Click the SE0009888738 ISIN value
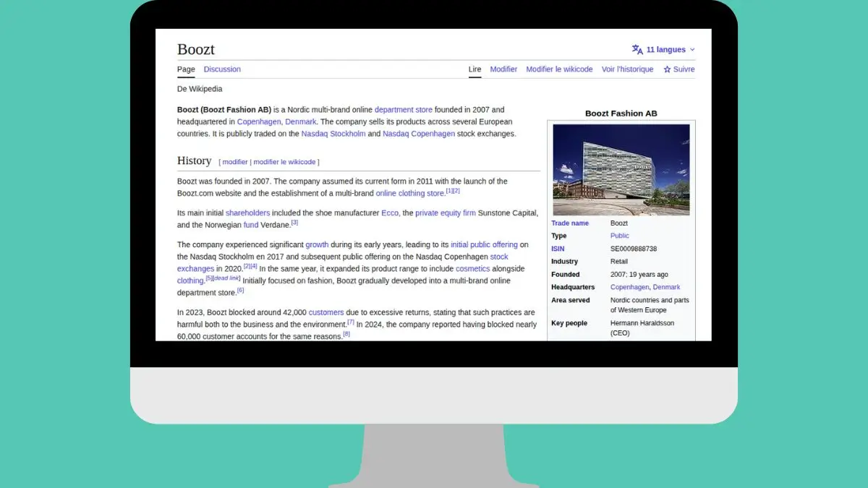 click(634, 249)
